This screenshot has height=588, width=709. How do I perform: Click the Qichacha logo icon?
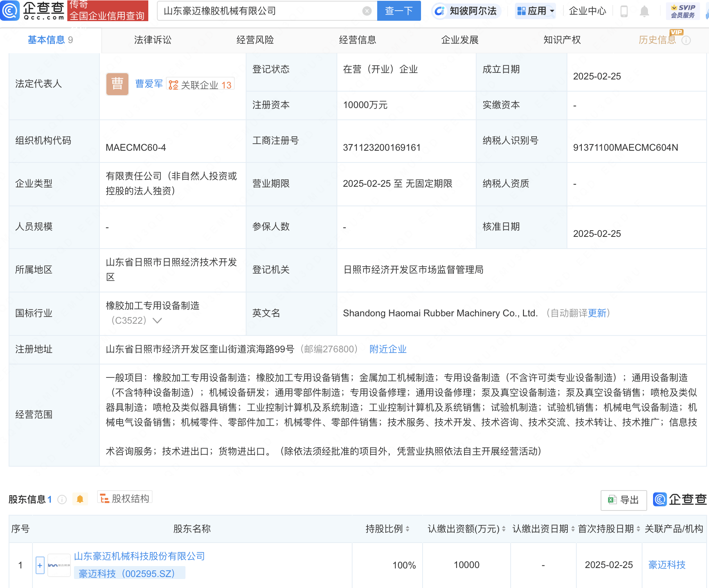tap(10, 11)
